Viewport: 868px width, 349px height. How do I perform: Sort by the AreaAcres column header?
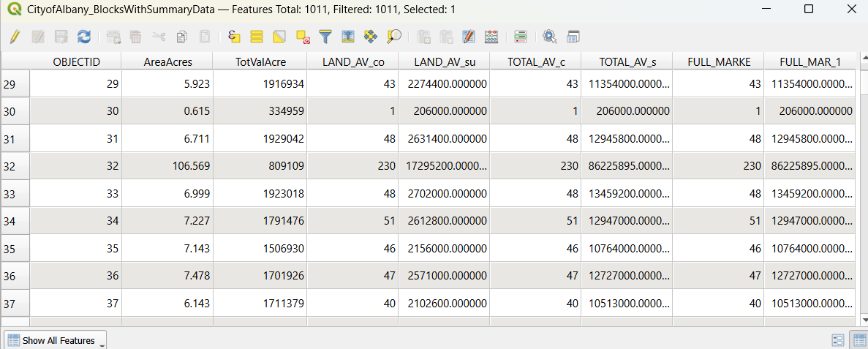coord(167,62)
